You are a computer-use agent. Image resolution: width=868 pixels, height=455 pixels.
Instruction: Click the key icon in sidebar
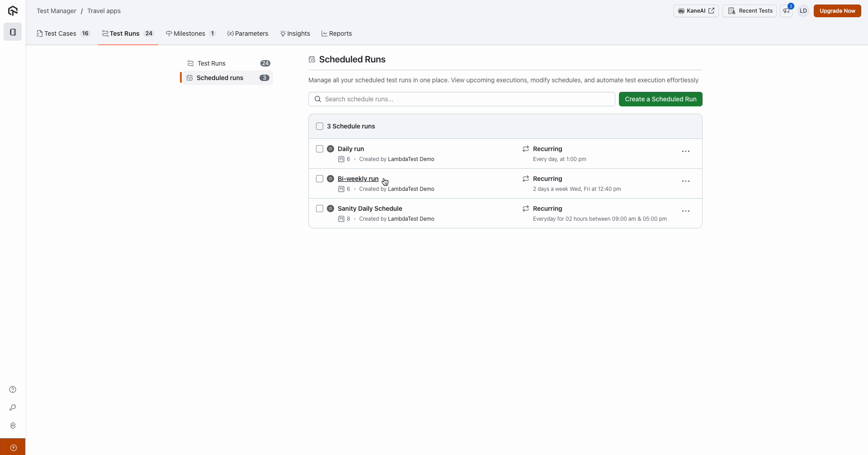(x=13, y=408)
